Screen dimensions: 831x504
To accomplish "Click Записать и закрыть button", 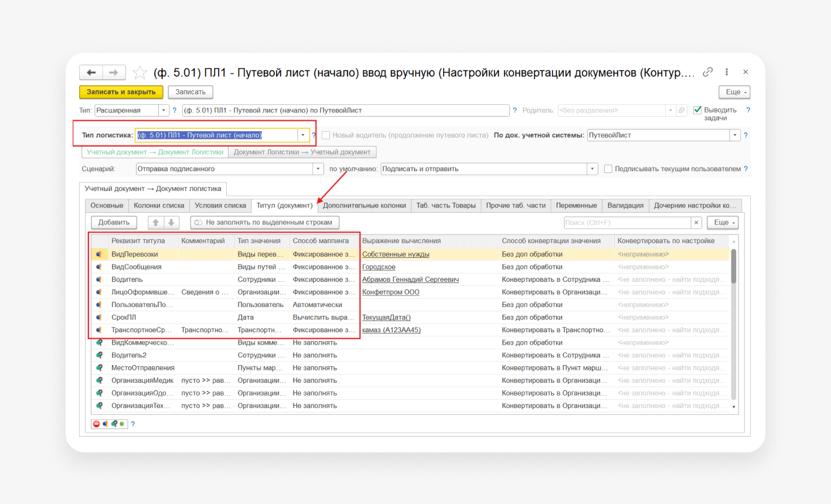I will (121, 92).
